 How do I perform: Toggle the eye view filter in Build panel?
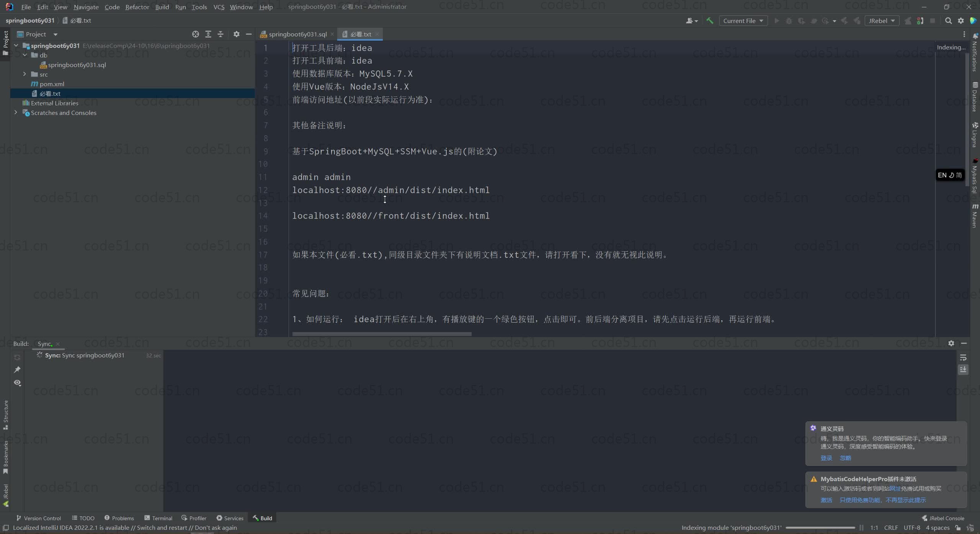click(x=17, y=383)
